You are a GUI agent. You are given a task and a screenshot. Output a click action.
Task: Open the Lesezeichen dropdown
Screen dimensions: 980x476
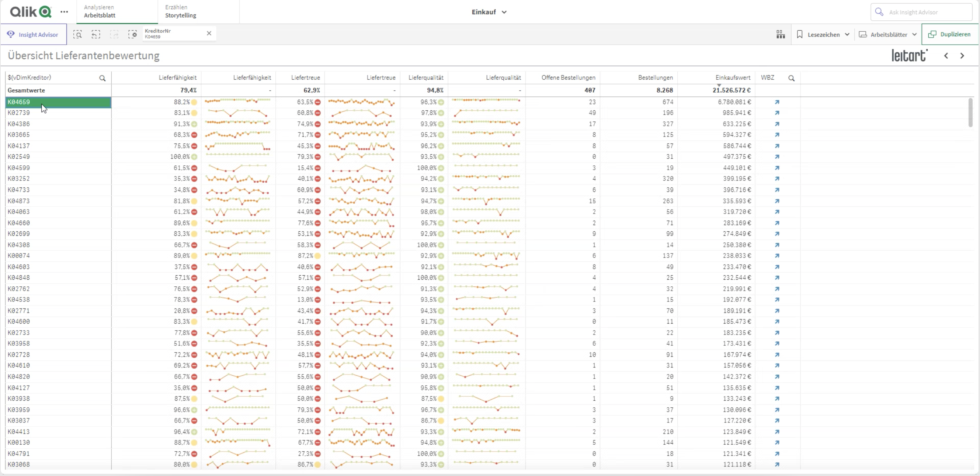pyautogui.click(x=823, y=34)
